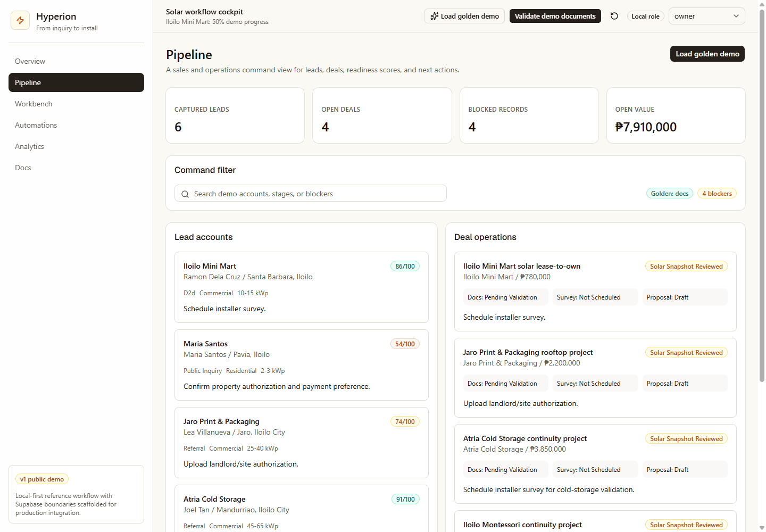Image resolution: width=766 pixels, height=532 pixels.
Task: Click the 54/100 readiness score
Action: pos(405,344)
